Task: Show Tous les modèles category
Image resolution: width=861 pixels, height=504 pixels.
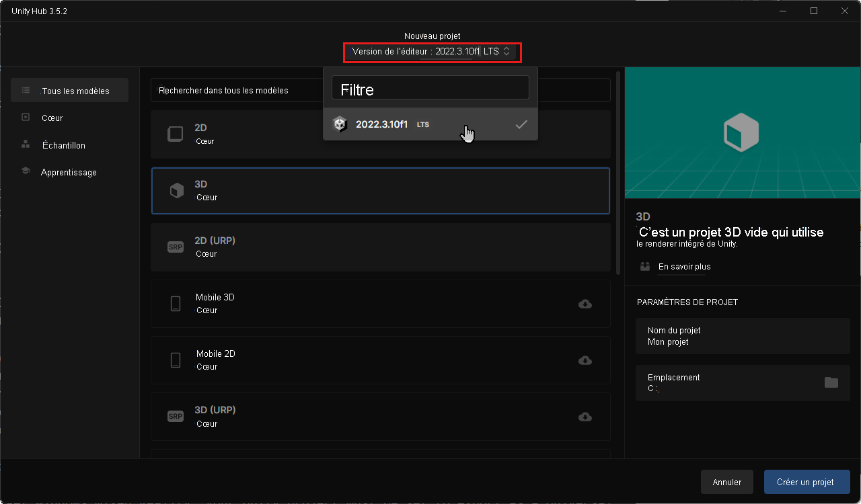Action: click(70, 91)
